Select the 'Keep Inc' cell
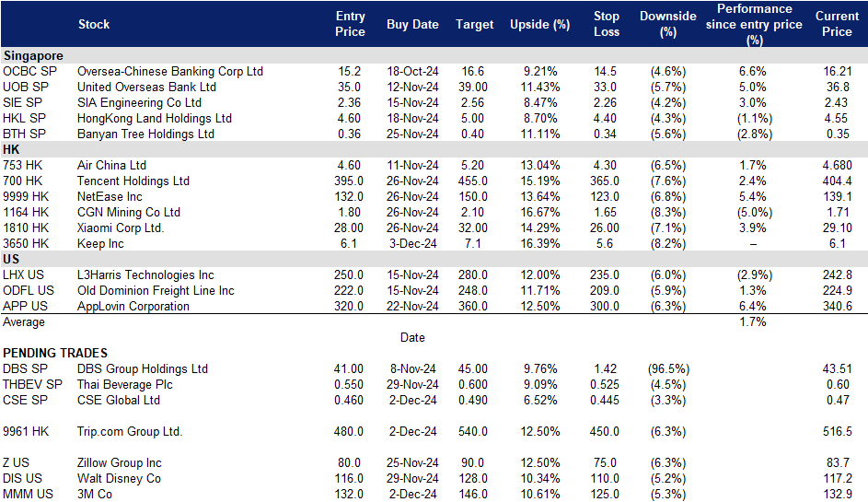This screenshot has height=502, width=868. (100, 244)
